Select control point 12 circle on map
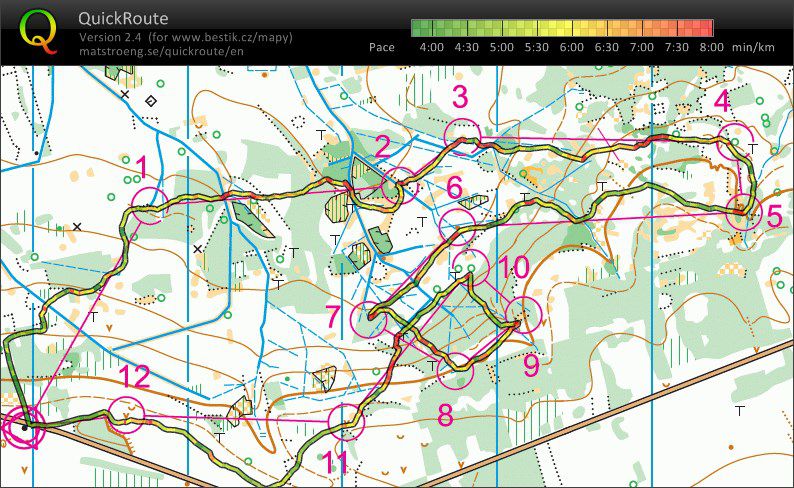The width and height of the screenshot is (794, 488). pyautogui.click(x=126, y=415)
